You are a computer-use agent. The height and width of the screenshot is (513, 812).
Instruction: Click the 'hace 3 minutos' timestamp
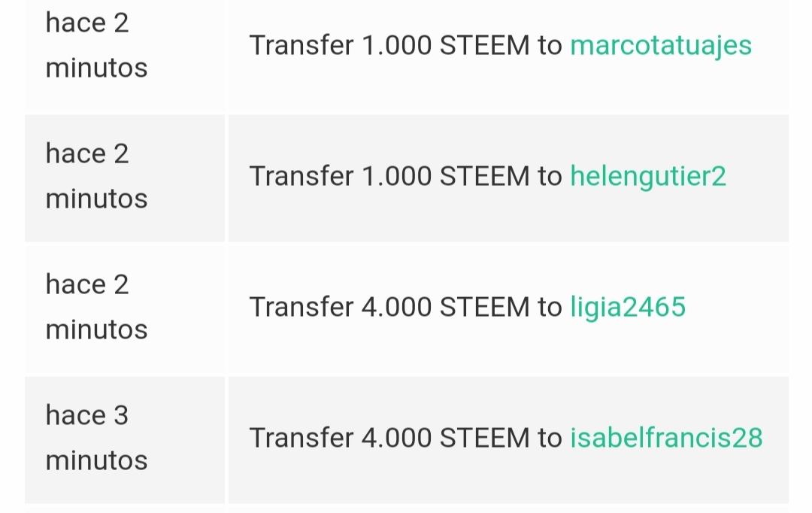click(x=96, y=438)
